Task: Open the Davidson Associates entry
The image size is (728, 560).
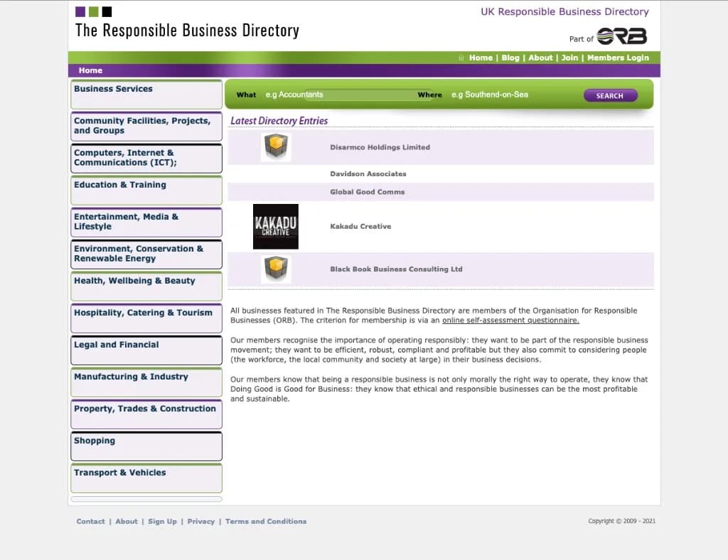Action: [x=368, y=173]
